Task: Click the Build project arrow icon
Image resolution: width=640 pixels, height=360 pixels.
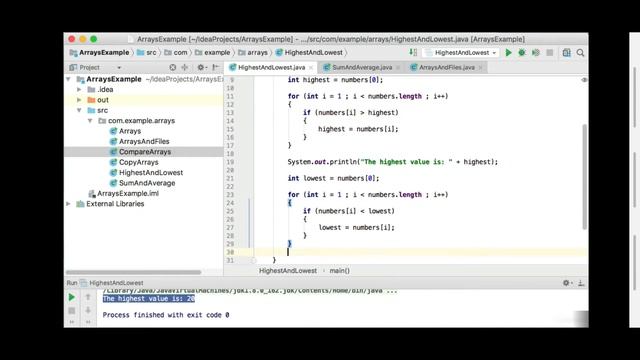Action: [413, 53]
